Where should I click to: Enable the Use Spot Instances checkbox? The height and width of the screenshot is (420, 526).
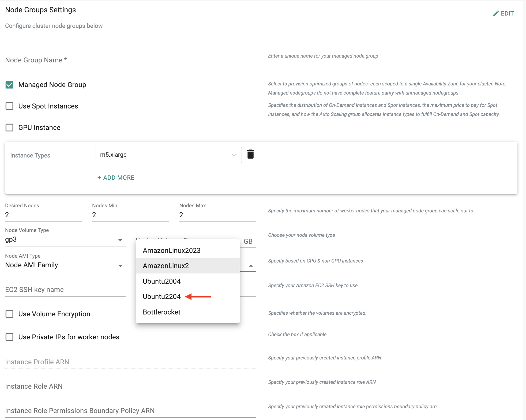tap(9, 106)
